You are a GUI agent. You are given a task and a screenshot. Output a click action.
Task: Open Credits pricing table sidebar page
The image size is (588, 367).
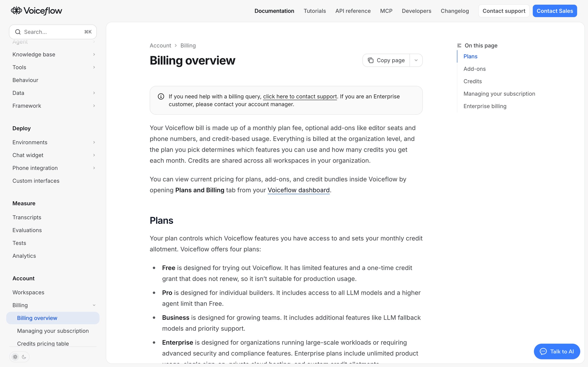pyautogui.click(x=43, y=343)
